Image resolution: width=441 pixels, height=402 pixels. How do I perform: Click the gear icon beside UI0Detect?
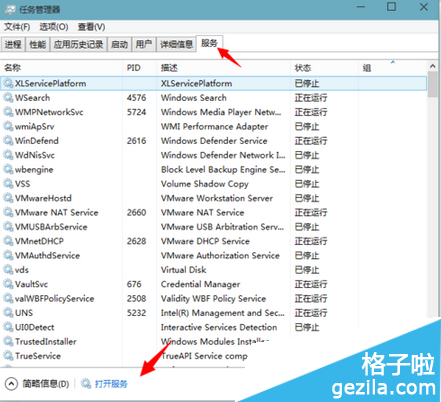click(x=8, y=327)
